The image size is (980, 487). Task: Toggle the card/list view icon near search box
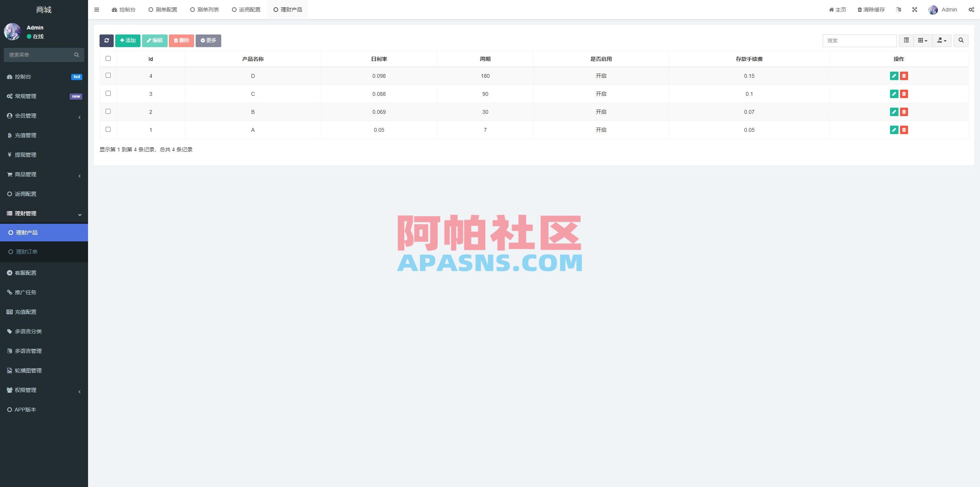click(906, 41)
